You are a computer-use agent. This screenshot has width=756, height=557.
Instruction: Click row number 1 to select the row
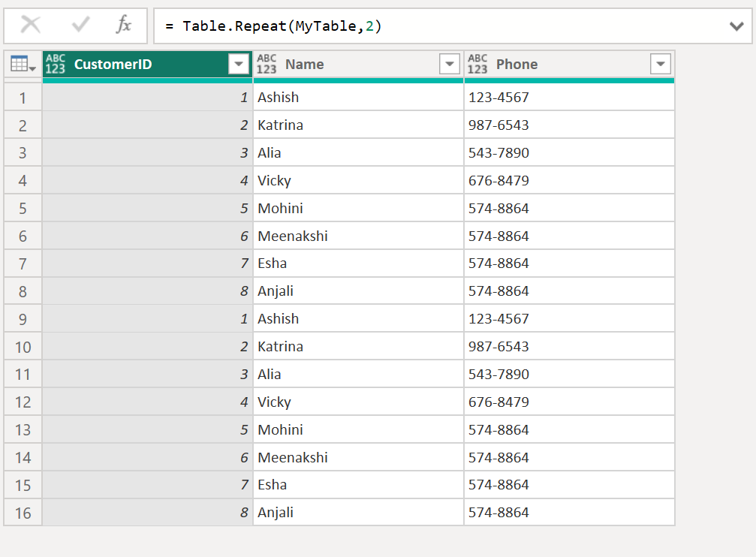pyautogui.click(x=21, y=97)
